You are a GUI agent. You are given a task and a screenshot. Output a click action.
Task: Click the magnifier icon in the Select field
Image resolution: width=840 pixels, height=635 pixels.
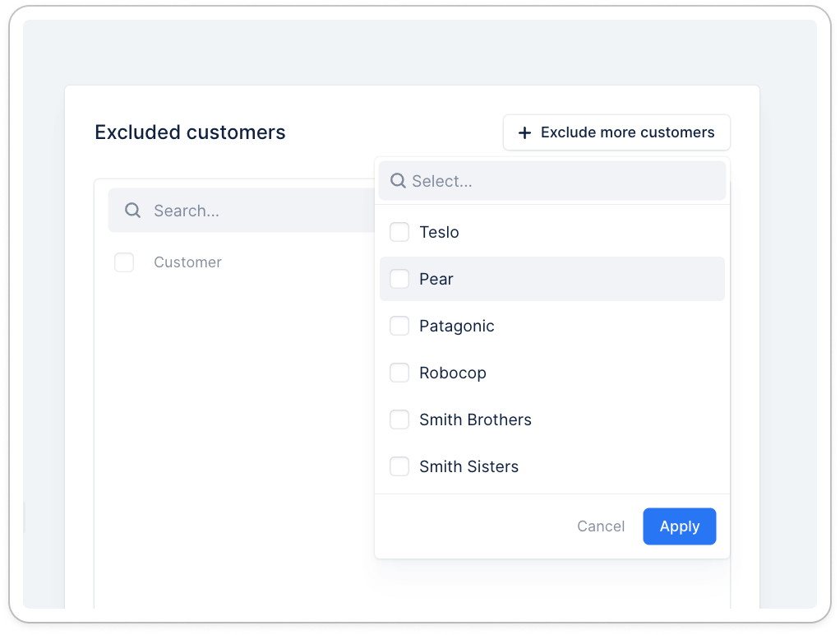tap(398, 181)
